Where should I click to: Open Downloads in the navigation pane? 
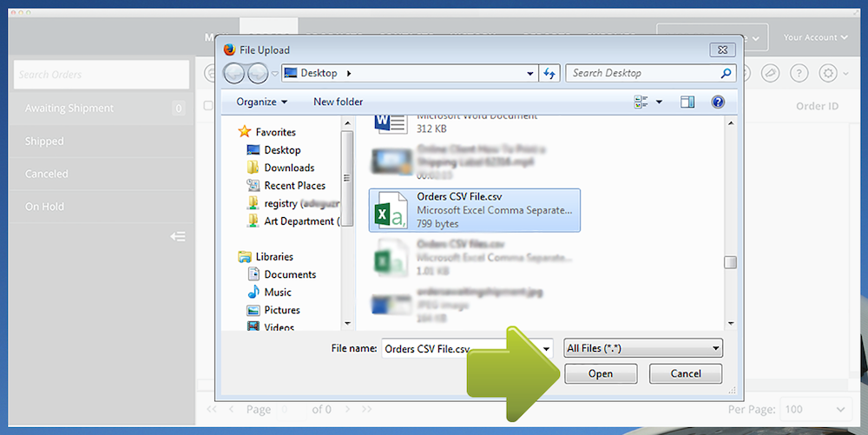280,168
